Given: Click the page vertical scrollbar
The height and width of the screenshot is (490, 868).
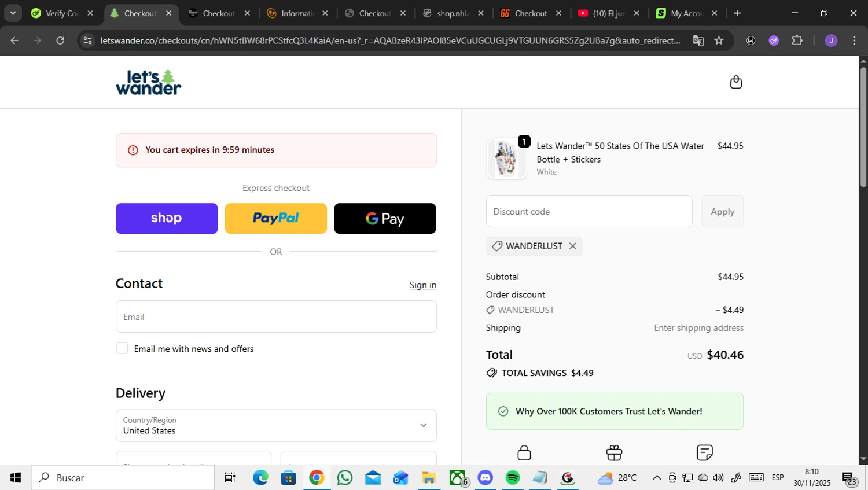Looking at the screenshot, I should click(x=863, y=127).
